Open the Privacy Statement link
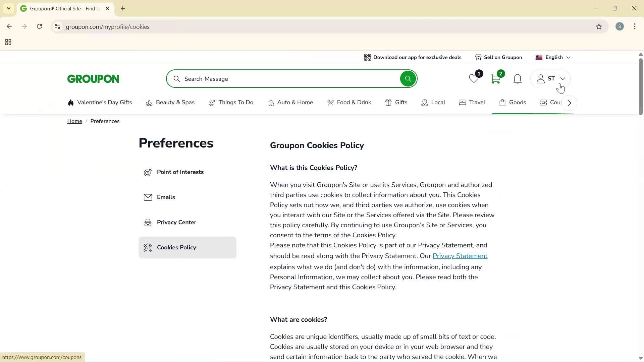Viewport: 644px width, 362px height. [x=460, y=256]
